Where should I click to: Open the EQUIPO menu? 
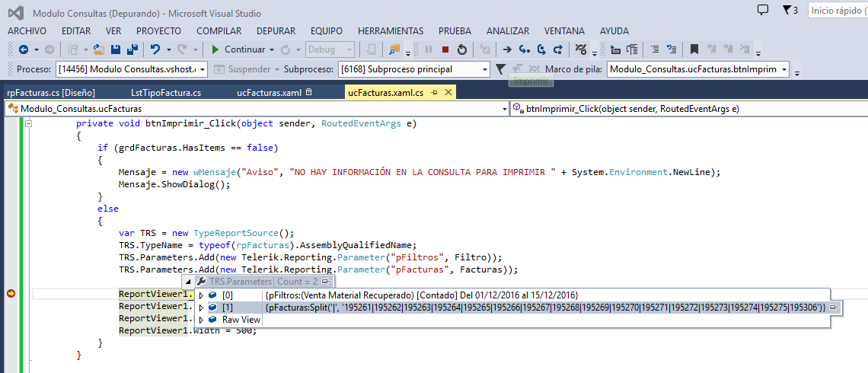click(327, 31)
